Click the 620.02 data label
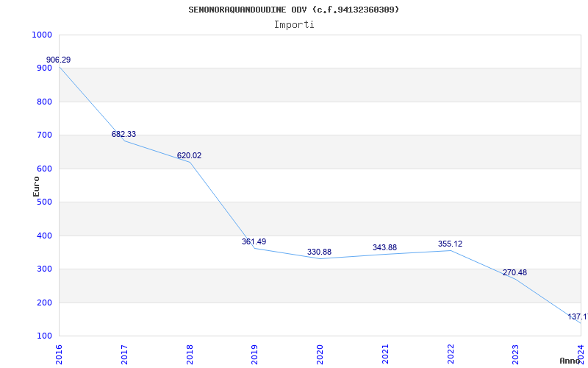This screenshot has height=368, width=588. (x=189, y=155)
